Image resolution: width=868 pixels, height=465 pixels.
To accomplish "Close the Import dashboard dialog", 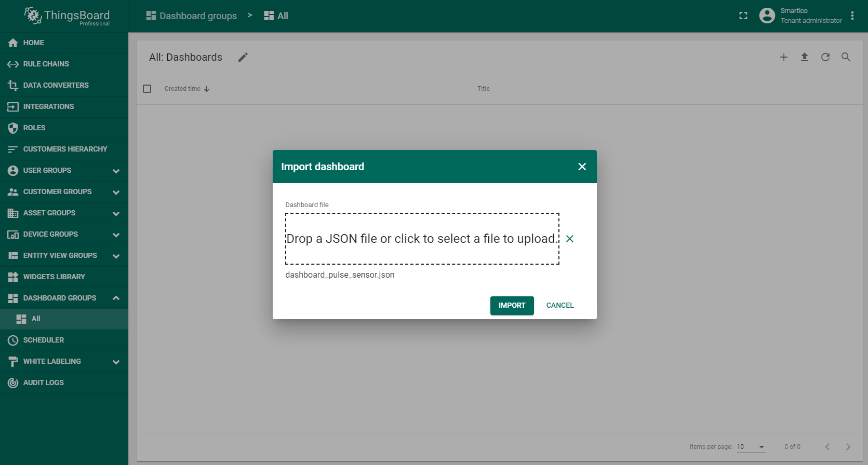I will click(582, 167).
